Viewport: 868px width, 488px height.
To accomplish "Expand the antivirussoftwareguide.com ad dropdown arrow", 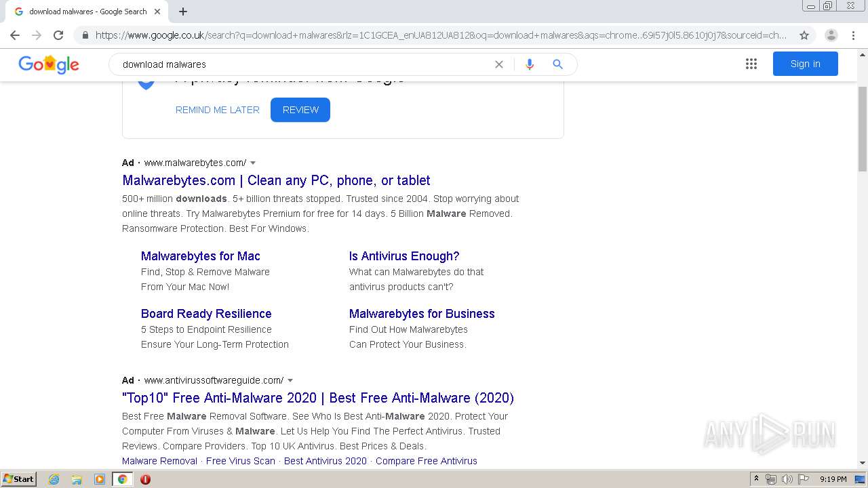I will click(x=290, y=380).
